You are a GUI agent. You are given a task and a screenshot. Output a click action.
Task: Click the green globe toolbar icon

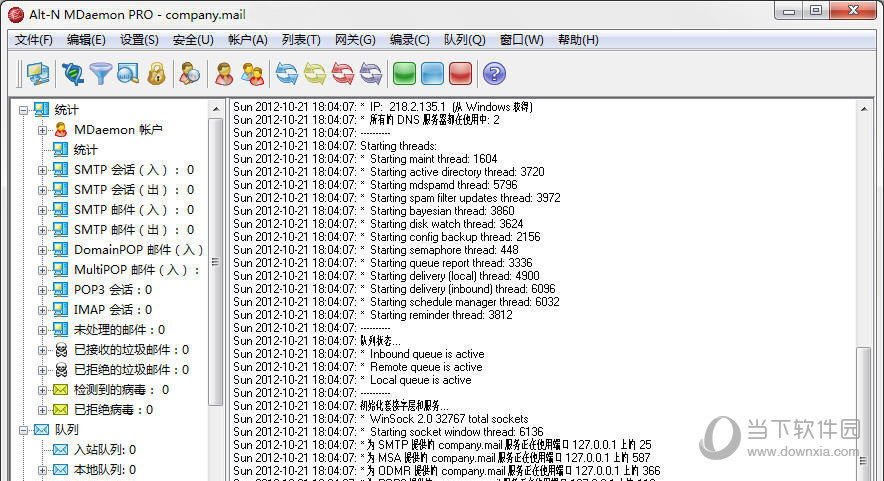pos(73,74)
